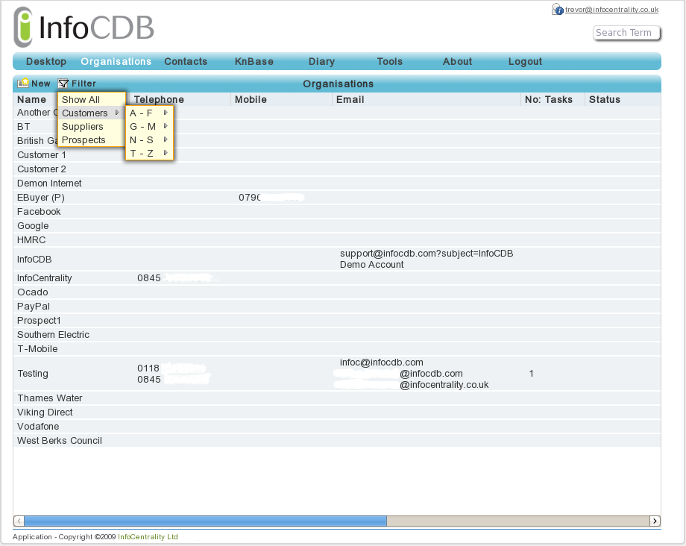Click the Filter funnel icon
The width and height of the screenshot is (686, 546).
63,83
